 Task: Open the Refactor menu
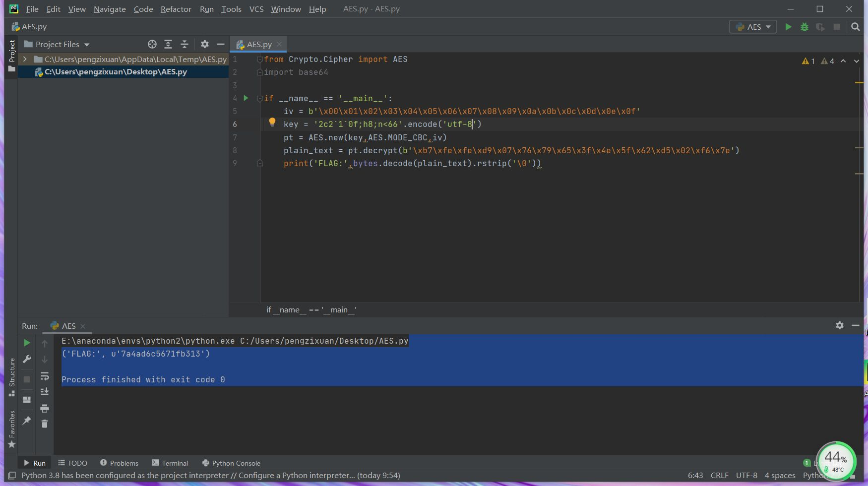pos(176,9)
